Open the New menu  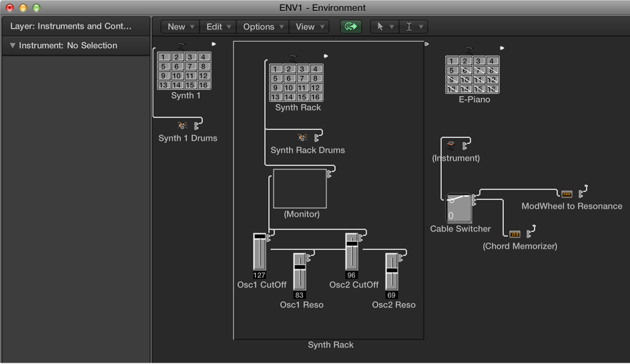(x=181, y=27)
